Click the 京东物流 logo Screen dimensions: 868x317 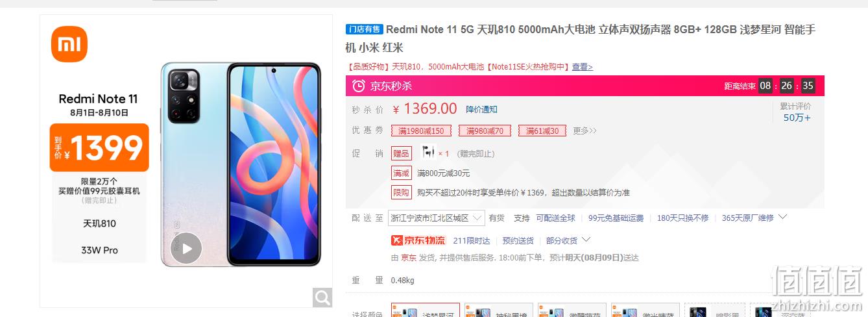[x=418, y=240]
